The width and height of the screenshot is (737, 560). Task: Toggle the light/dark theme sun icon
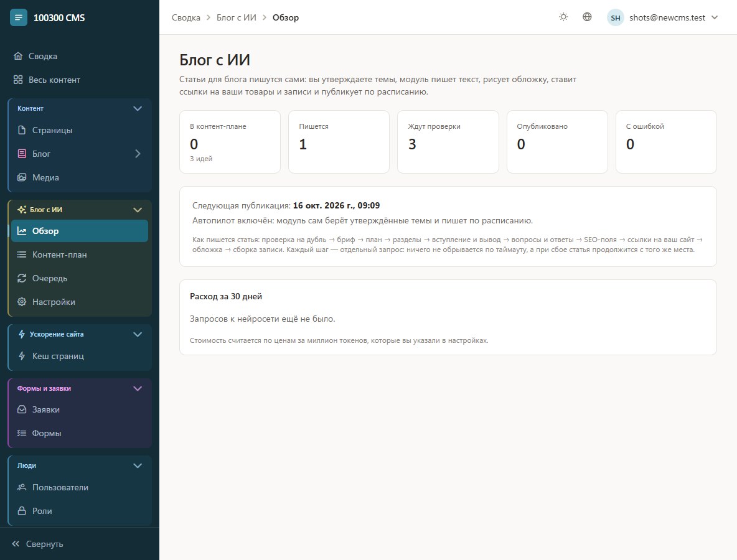pyautogui.click(x=563, y=17)
